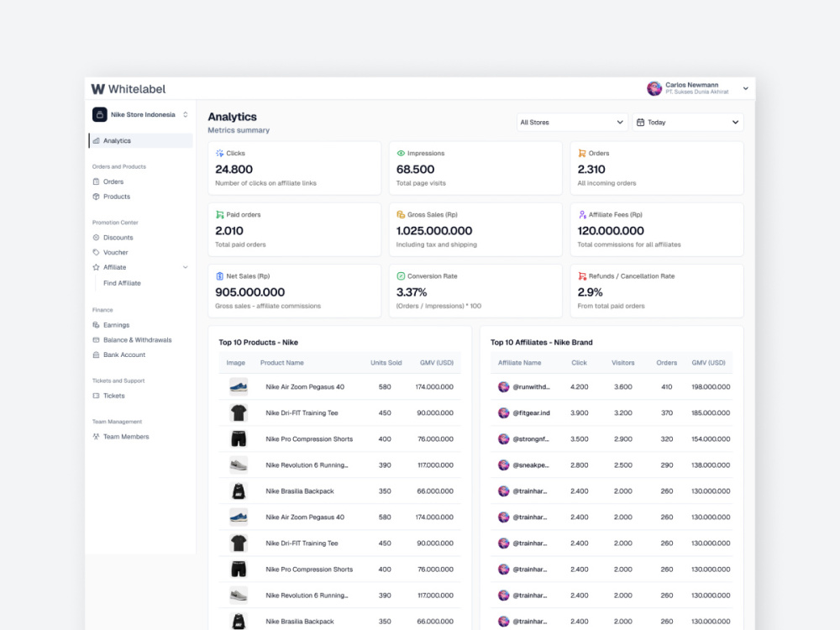Click the calendar icon in Today filter
The height and width of the screenshot is (630, 840).
pos(640,123)
